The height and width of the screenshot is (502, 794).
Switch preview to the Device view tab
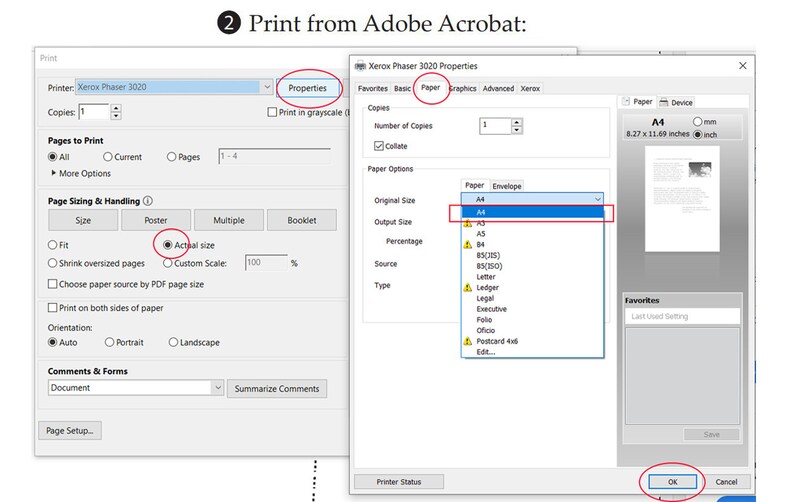676,102
